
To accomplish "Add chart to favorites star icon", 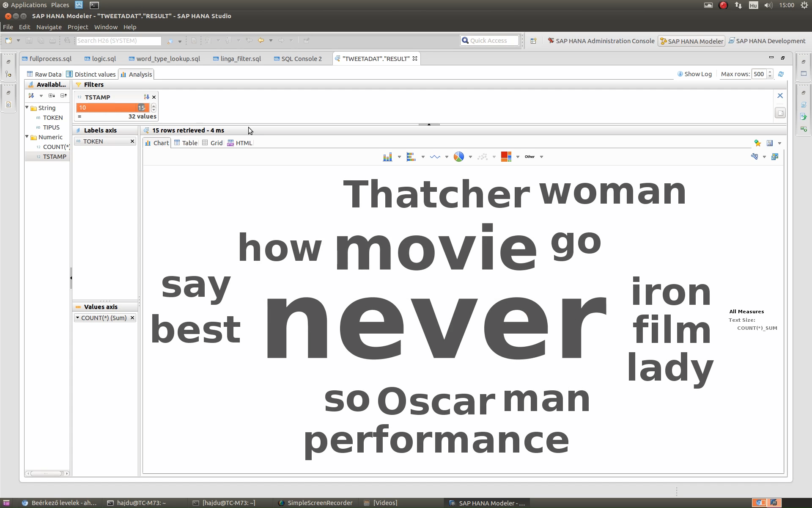I will (x=757, y=143).
